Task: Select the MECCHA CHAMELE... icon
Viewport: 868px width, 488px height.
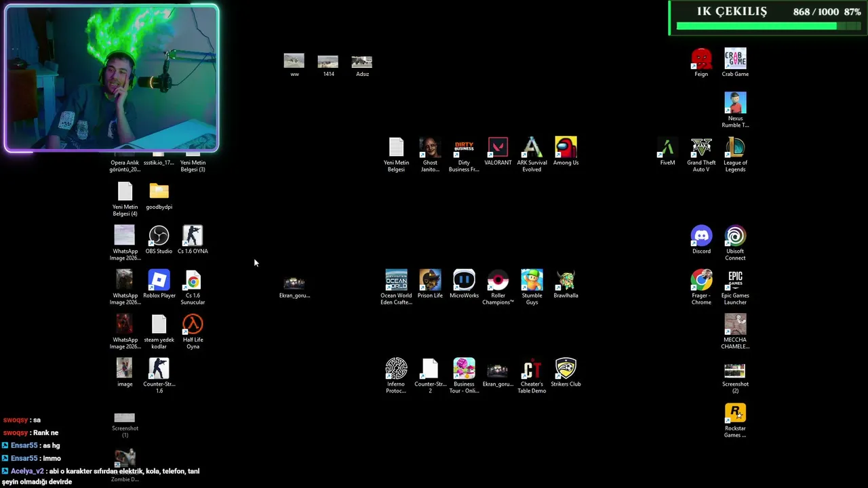Action: click(x=735, y=332)
